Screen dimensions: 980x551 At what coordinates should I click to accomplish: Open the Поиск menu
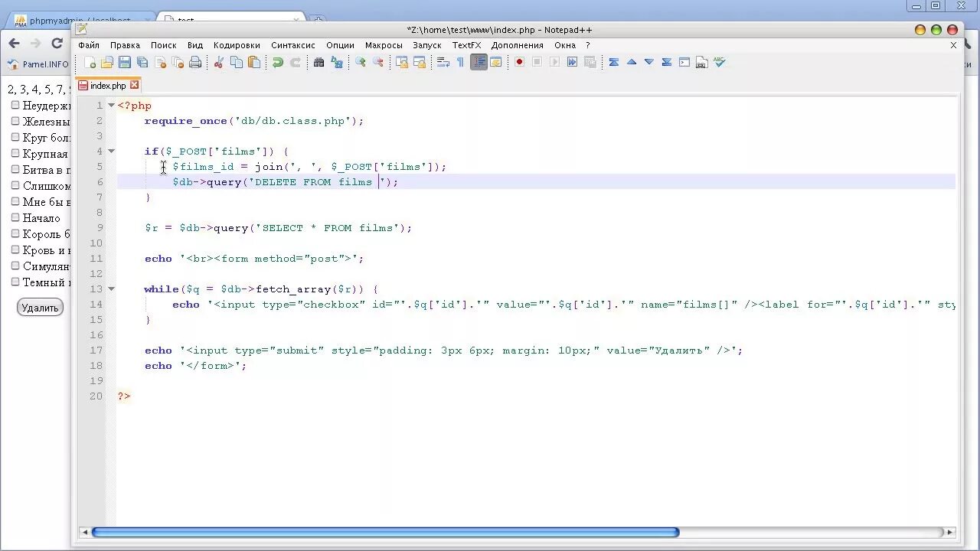[x=164, y=45]
